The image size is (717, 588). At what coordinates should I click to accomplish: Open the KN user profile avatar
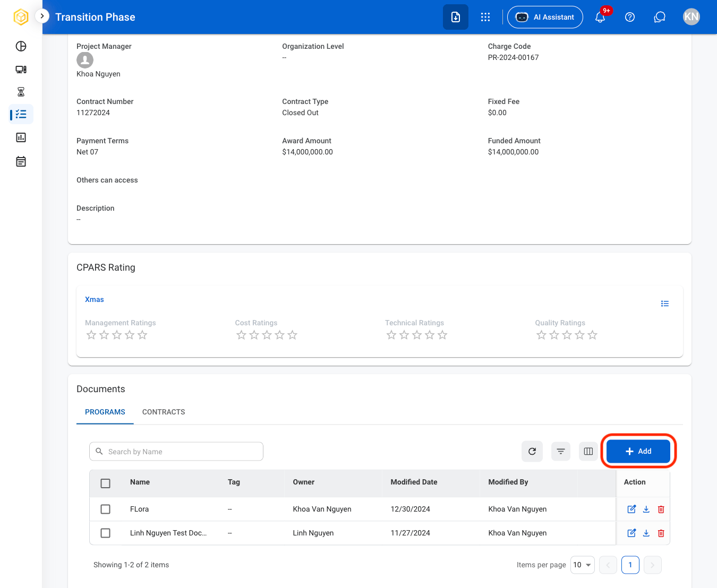click(692, 17)
